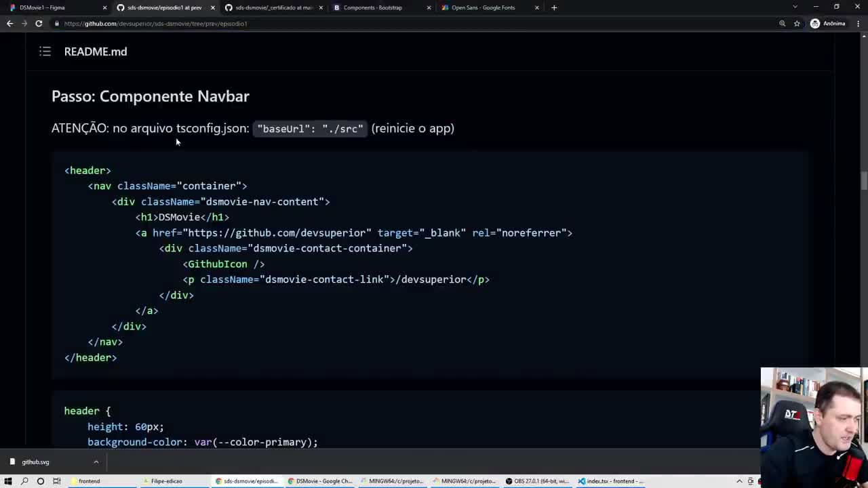Close the DSMovie1 Figma tab

tap(104, 7)
